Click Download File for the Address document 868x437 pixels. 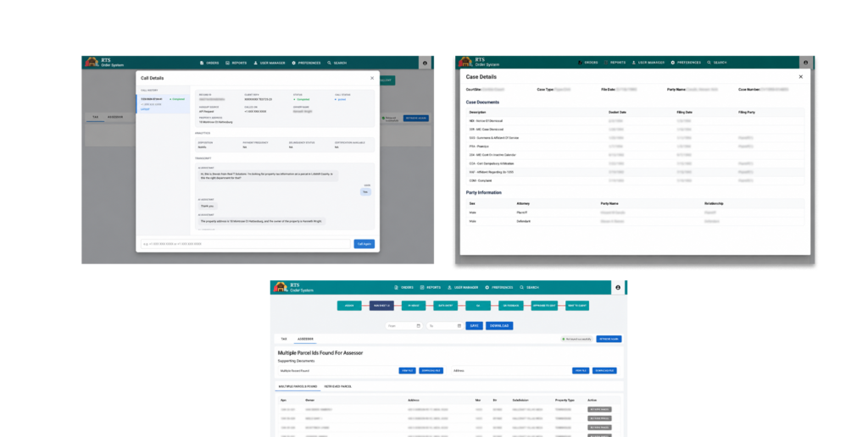(604, 371)
